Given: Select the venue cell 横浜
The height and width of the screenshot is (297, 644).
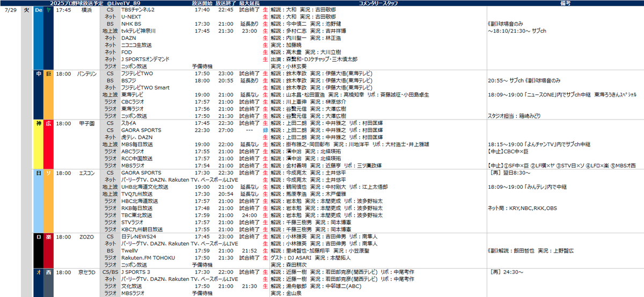Looking at the screenshot, I should [86, 10].
